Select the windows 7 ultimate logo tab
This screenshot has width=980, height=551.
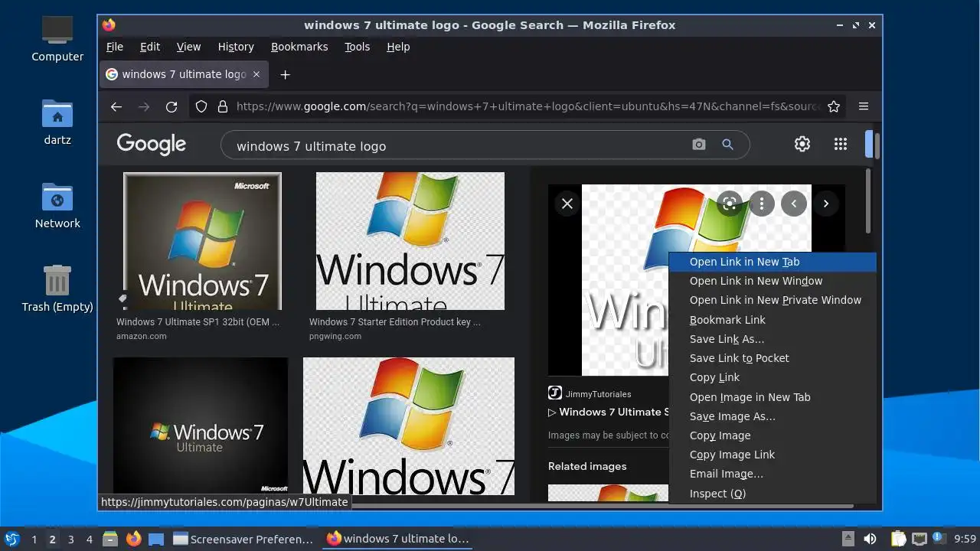click(x=184, y=74)
